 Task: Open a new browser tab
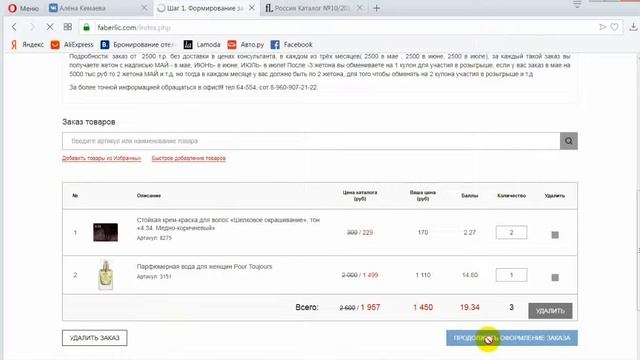click(376, 8)
